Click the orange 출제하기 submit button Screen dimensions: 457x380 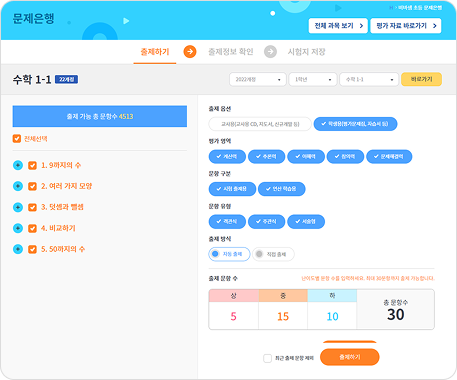[x=350, y=357]
